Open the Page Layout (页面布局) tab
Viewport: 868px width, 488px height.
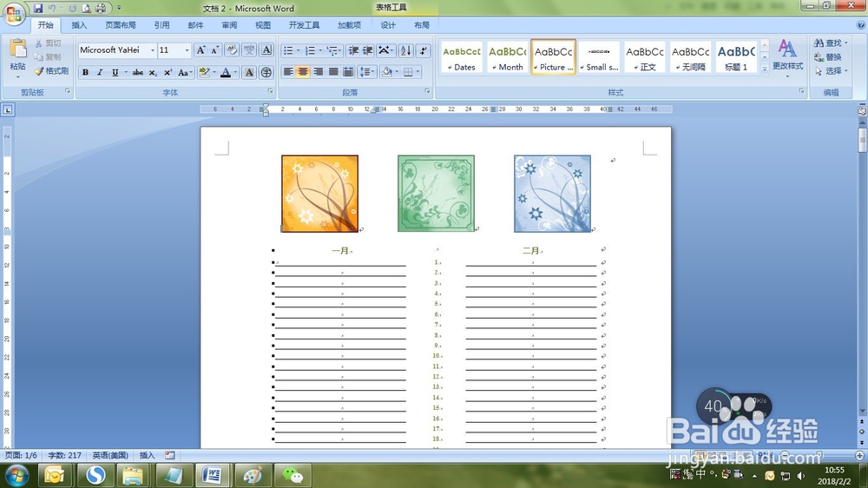pos(120,25)
